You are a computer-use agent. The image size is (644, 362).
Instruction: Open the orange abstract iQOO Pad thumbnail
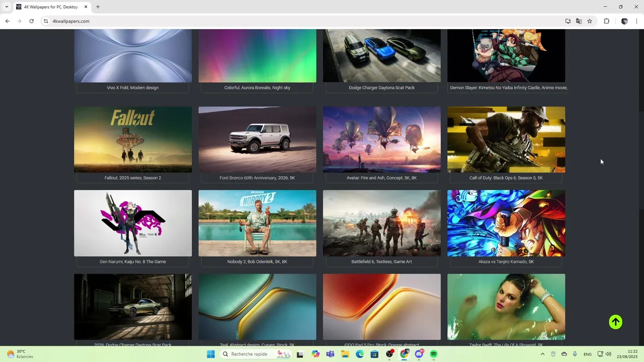(x=382, y=307)
